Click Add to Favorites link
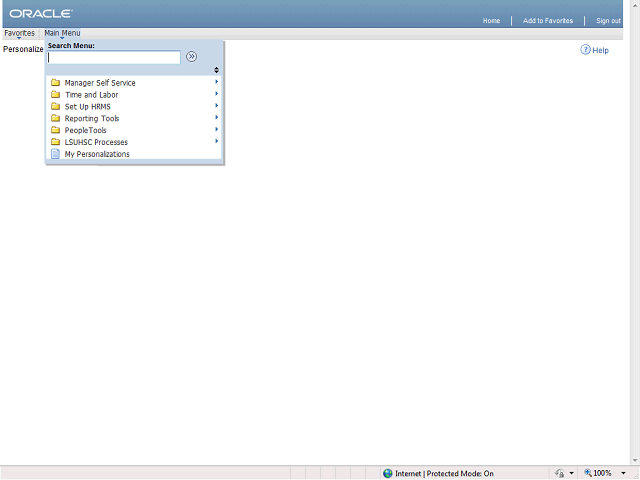Image resolution: width=640 pixels, height=480 pixels. [548, 20]
